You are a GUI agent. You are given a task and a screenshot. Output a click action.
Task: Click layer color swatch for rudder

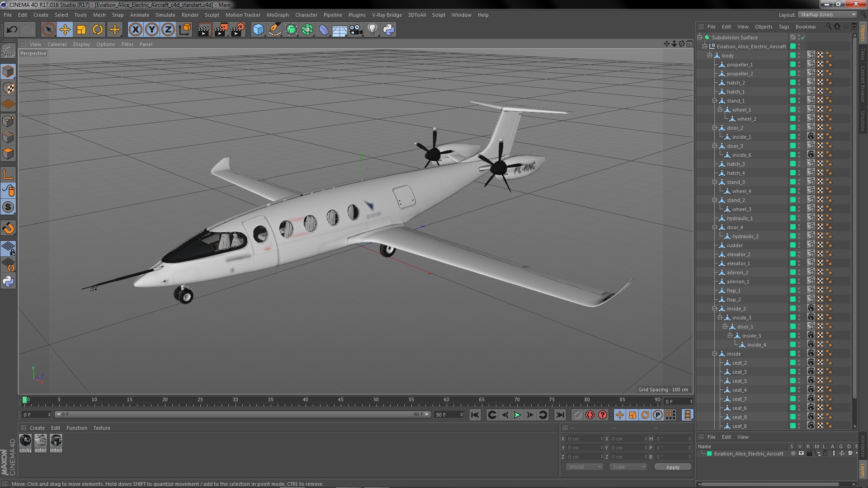[793, 245]
